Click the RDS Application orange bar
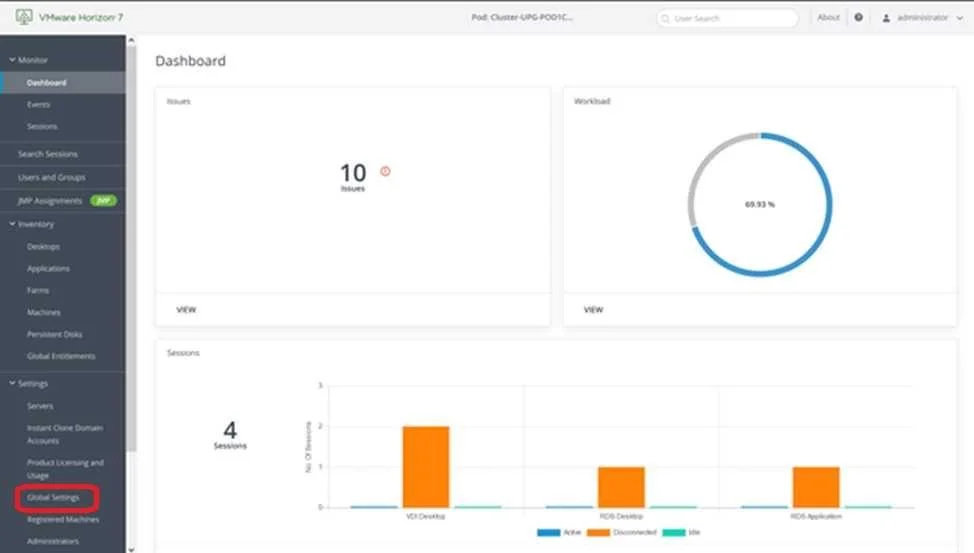Image resolution: width=974 pixels, height=553 pixels. click(x=816, y=487)
